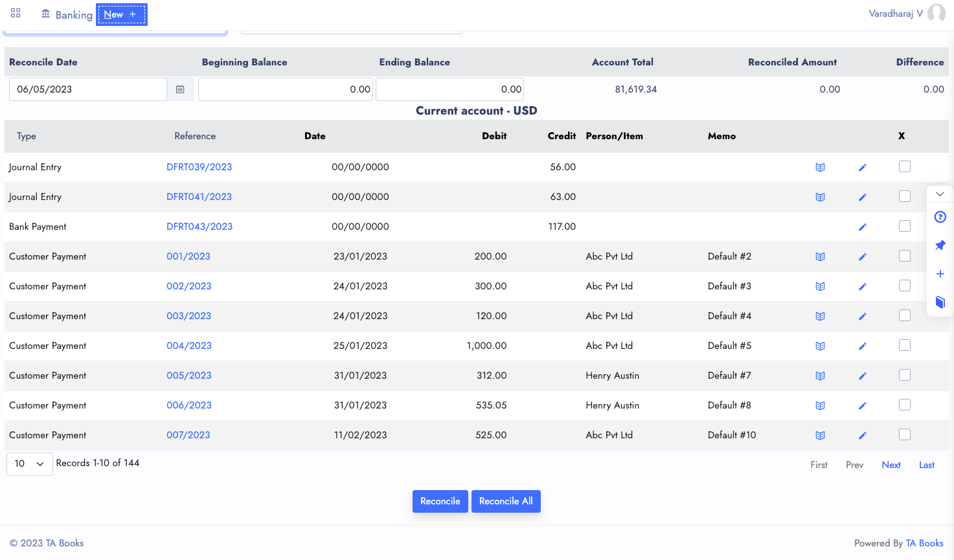Viewport: 954px width, 560px height.
Task: Click the Banking bank building icon
Action: point(45,14)
